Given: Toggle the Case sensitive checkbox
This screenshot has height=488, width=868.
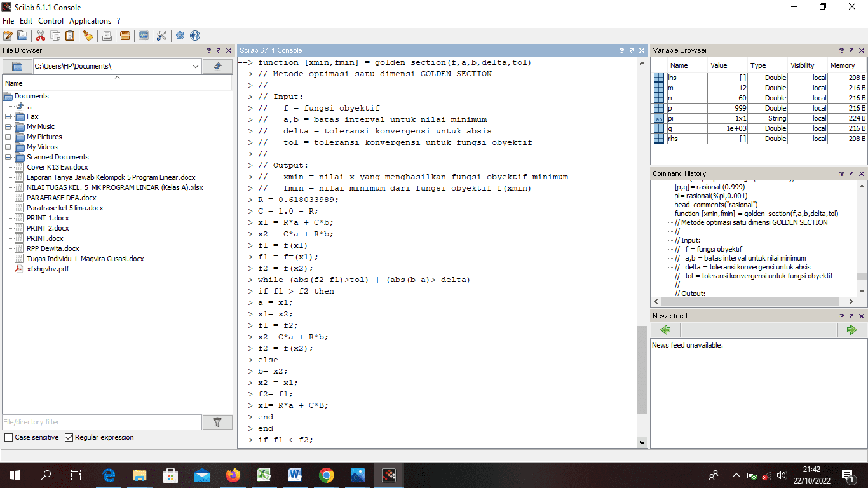Looking at the screenshot, I should tap(8, 437).
